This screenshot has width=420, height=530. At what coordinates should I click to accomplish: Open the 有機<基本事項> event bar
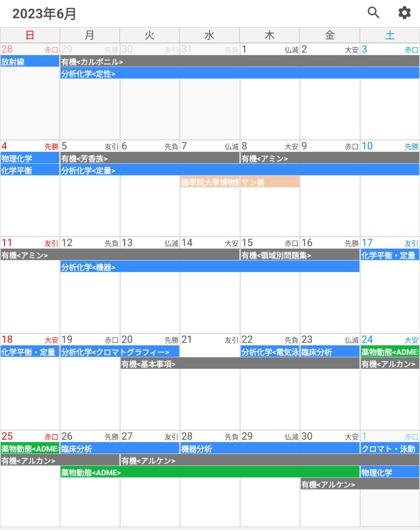click(240, 364)
